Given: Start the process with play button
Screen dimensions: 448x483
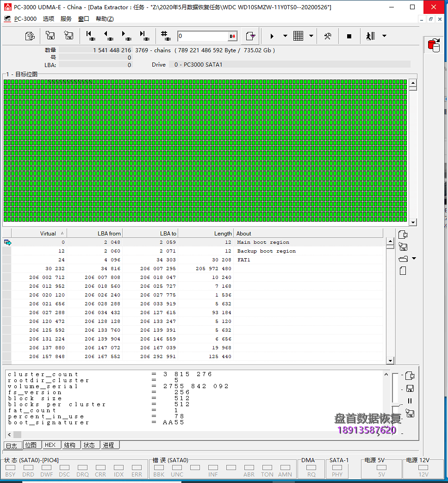Looking at the screenshot, I should point(272,36).
